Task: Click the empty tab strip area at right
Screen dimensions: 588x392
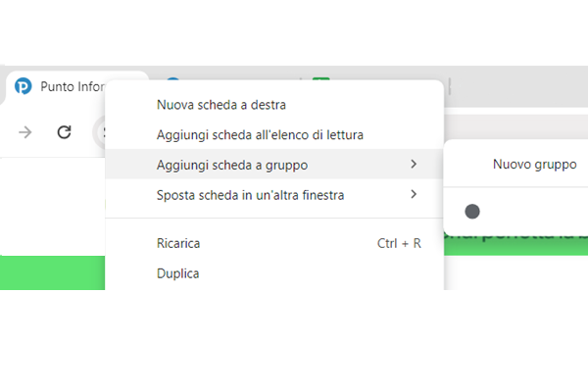Action: [x=519, y=86]
